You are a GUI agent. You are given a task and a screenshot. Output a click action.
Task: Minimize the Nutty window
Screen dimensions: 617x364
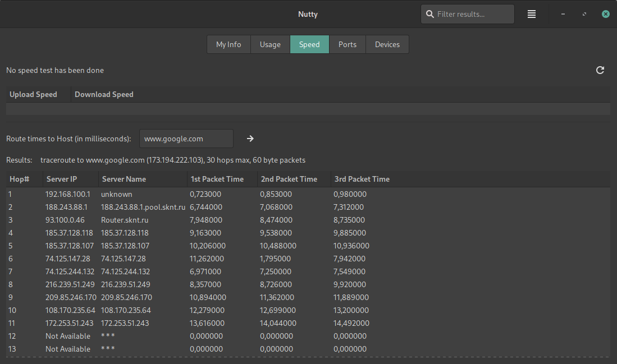coord(563,14)
